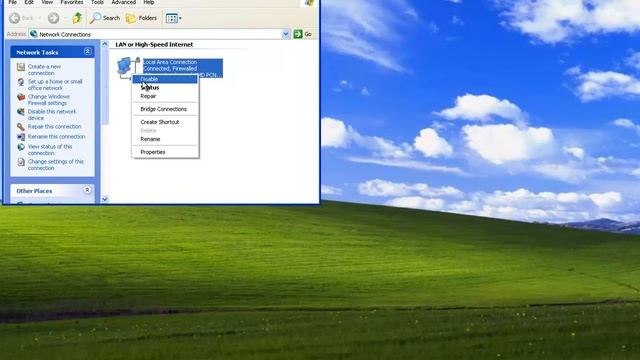Viewport: 640px width, 360px height.
Task: Click the home network setup icon
Action: click(x=21, y=82)
